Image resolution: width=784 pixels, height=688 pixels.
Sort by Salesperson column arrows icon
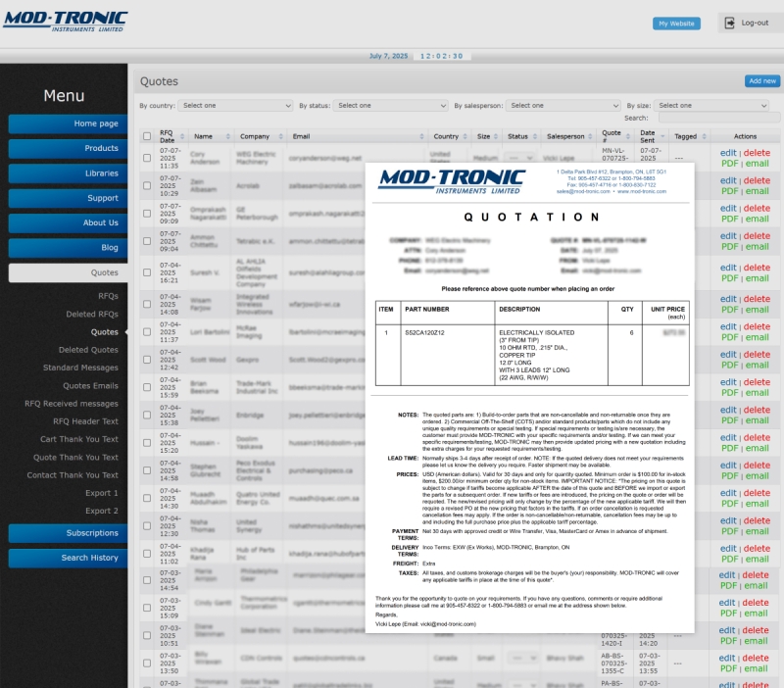click(590, 136)
